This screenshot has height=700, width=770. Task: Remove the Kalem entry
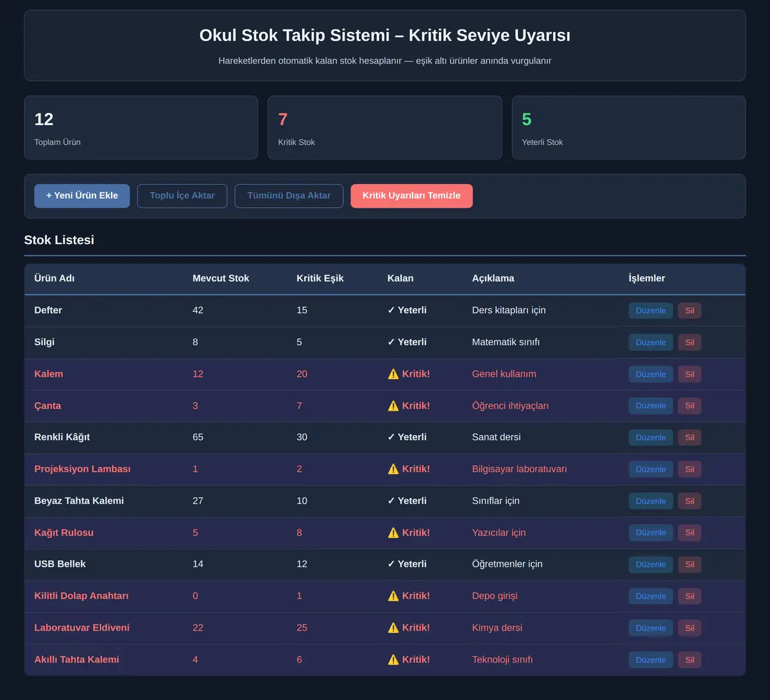click(x=690, y=374)
